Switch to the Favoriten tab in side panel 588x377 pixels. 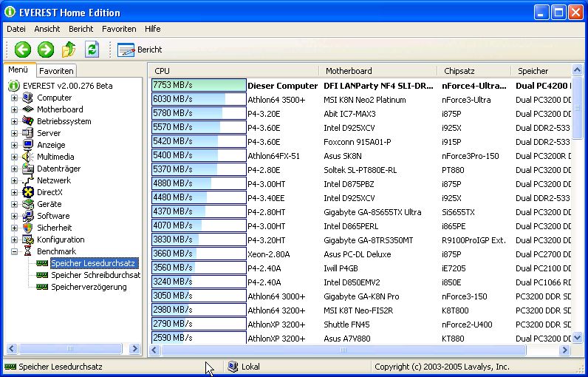pyautogui.click(x=56, y=71)
